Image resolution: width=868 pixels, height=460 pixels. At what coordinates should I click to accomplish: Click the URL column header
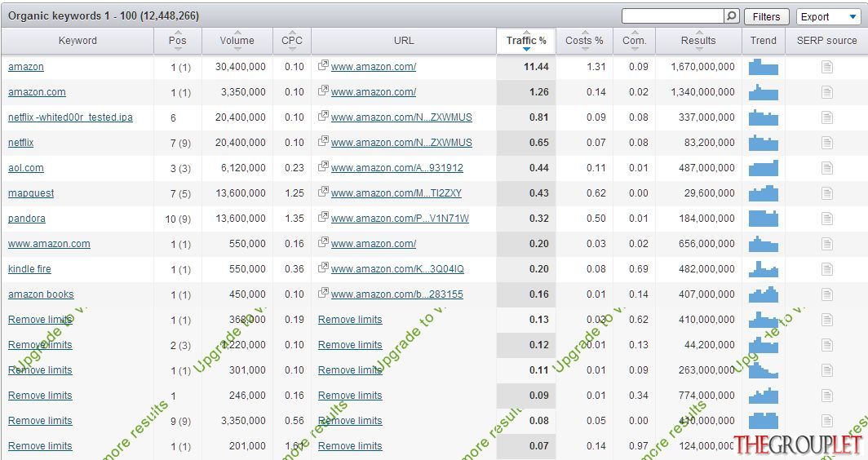pyautogui.click(x=404, y=41)
